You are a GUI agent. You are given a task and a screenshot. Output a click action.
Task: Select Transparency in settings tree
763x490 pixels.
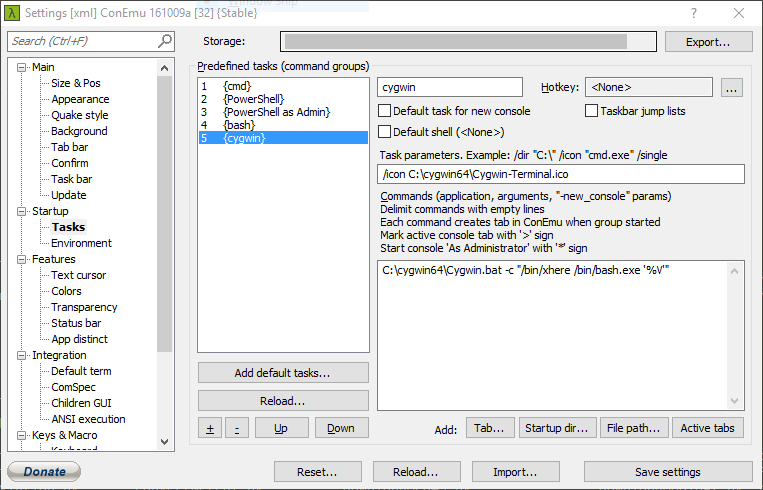84,308
